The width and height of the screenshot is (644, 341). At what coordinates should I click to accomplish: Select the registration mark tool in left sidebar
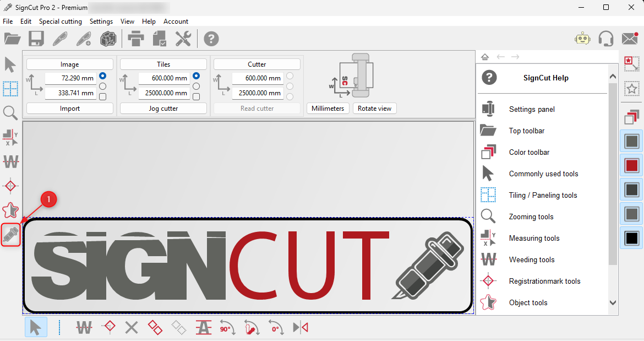click(10, 186)
